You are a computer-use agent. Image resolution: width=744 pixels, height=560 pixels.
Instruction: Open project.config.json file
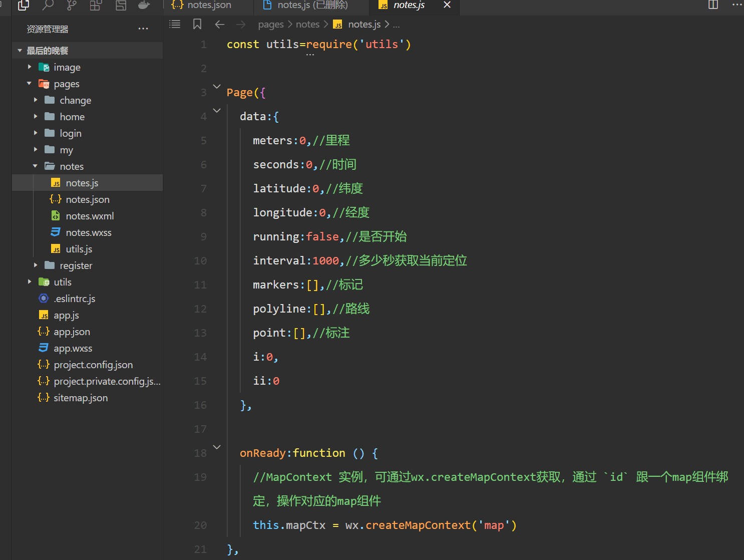pyautogui.click(x=88, y=365)
